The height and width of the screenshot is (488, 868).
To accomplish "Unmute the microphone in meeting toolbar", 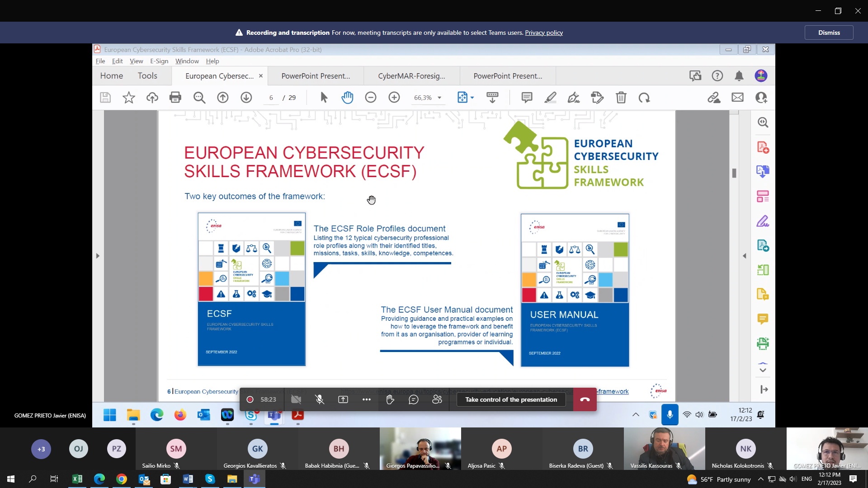I will pos(320,399).
